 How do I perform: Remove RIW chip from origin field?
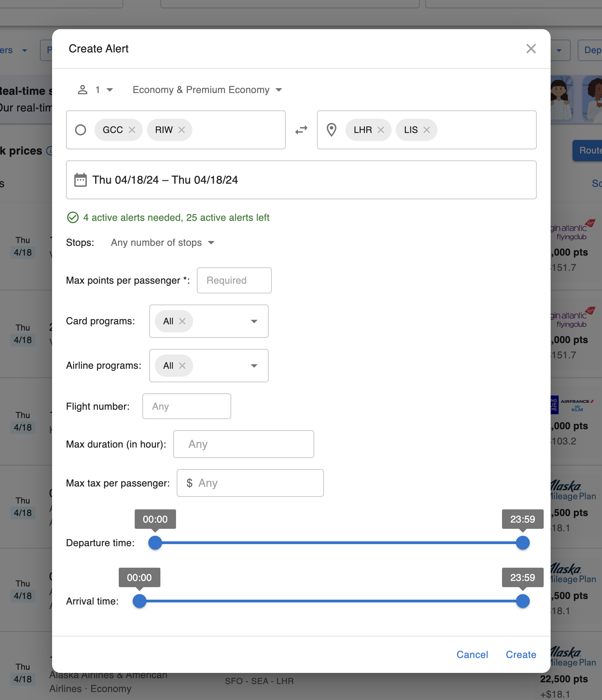pos(182,130)
